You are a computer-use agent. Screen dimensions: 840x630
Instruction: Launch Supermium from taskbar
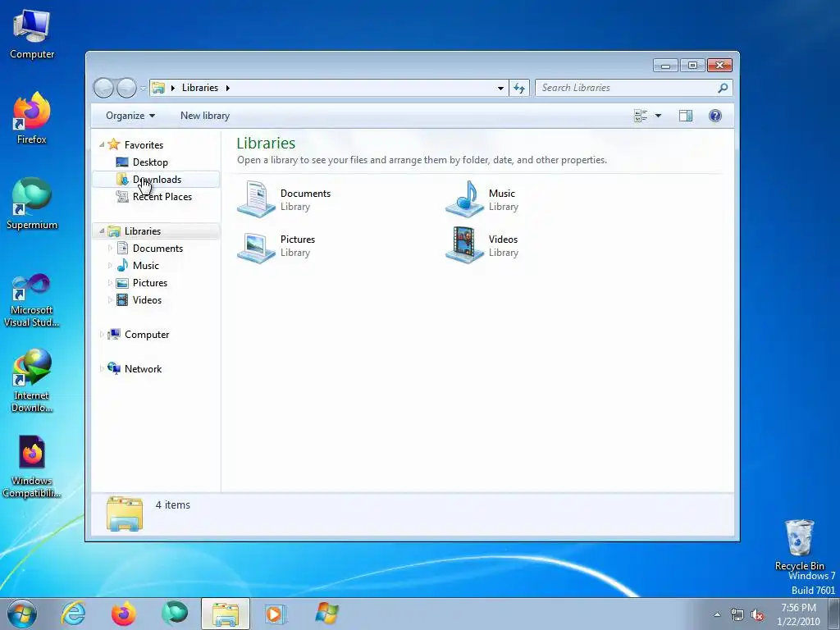click(x=174, y=614)
